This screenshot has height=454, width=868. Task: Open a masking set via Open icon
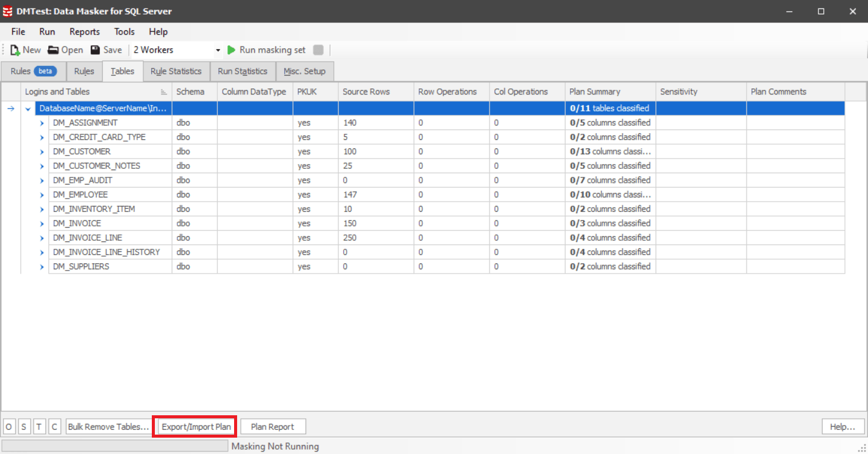click(x=53, y=50)
